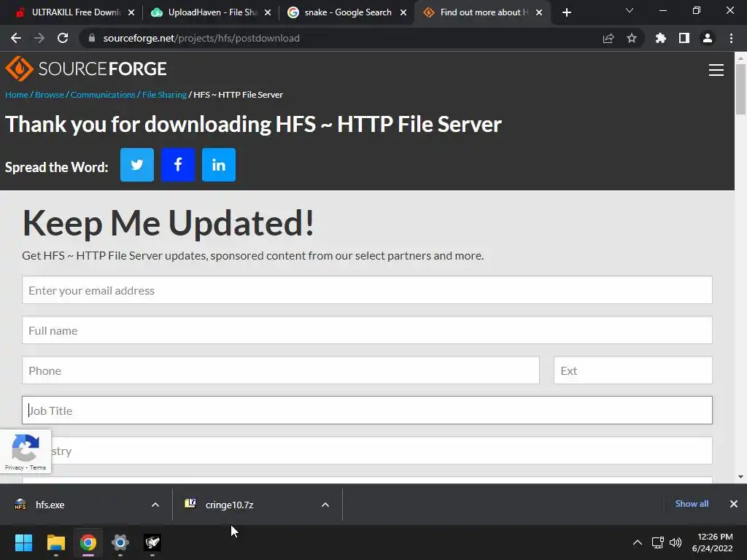
Task: Show all downloads
Action: pos(692,504)
